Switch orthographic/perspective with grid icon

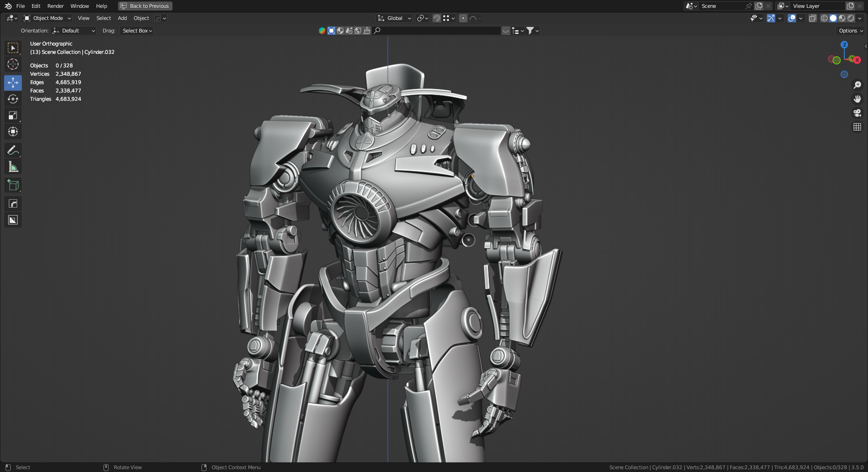click(857, 127)
